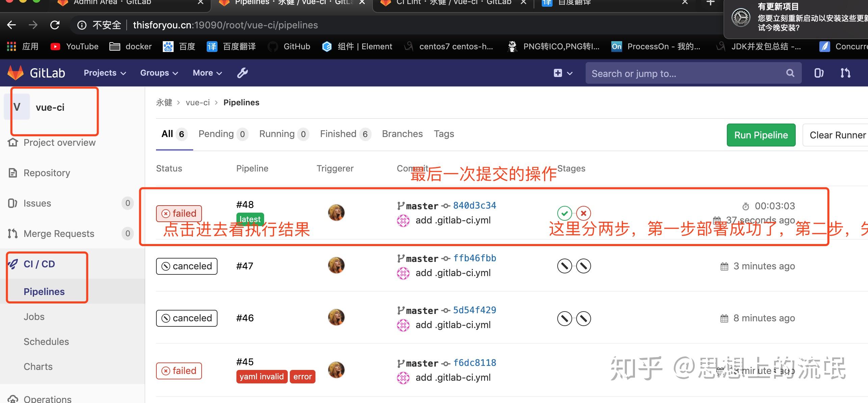Open the Todos icon in top bar
The height and width of the screenshot is (403, 868).
pos(819,73)
